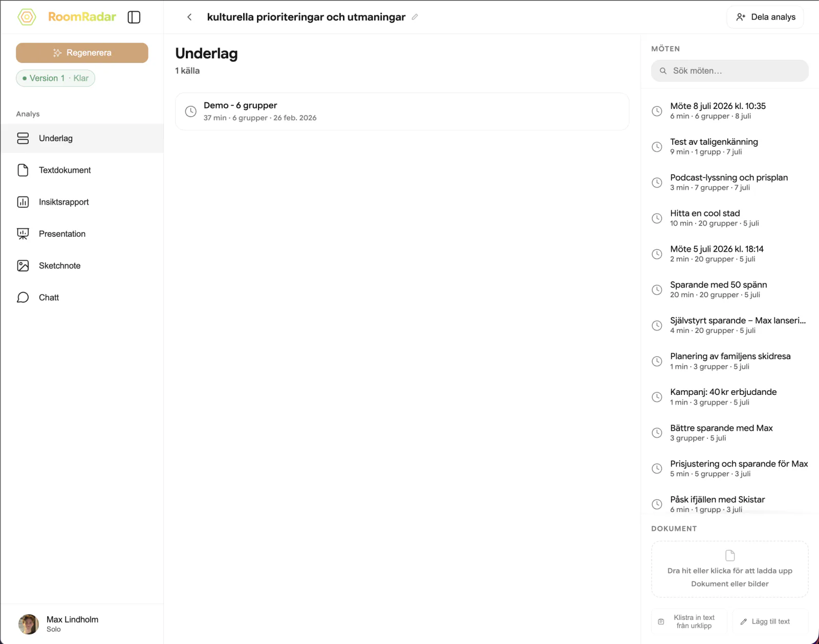Select meeting Möte 5 juli 2026 kl. 18:14
This screenshot has height=644, width=819.
[x=730, y=254]
